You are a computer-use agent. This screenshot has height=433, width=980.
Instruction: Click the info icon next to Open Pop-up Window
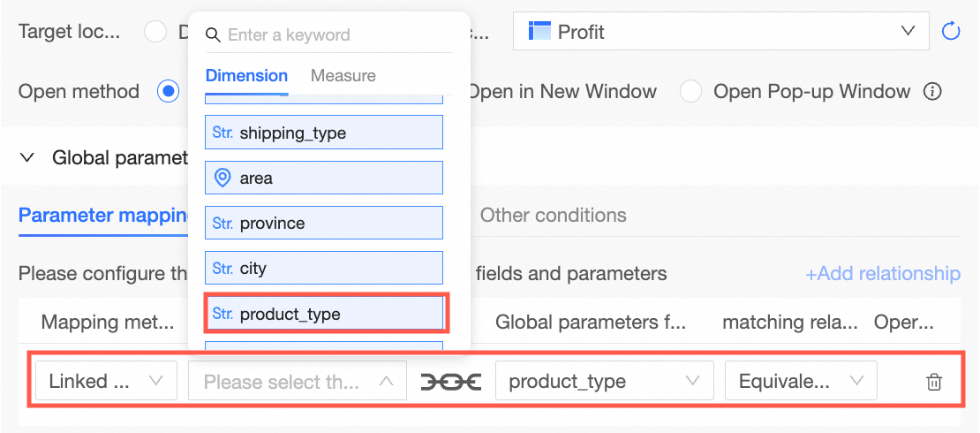tap(932, 91)
